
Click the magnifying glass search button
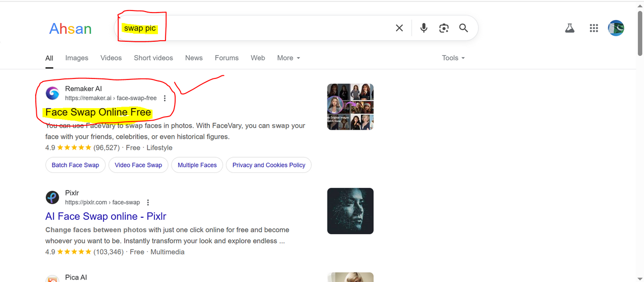pos(464,28)
